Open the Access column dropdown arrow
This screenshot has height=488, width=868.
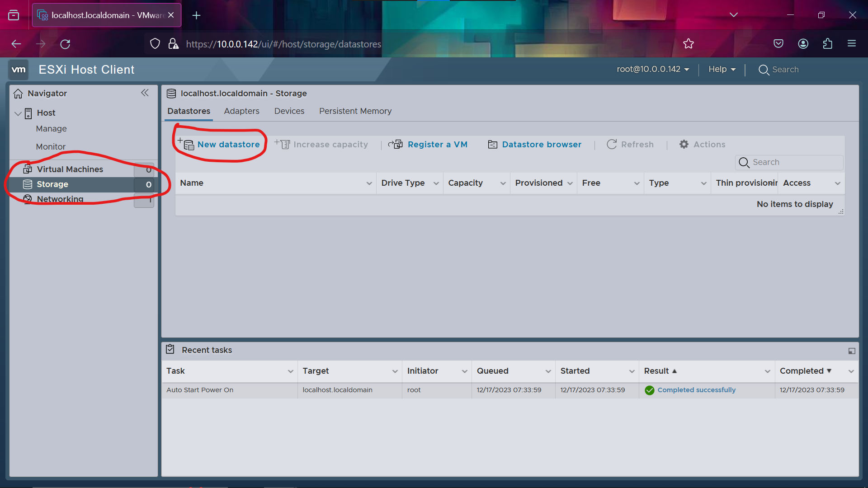[x=837, y=183]
